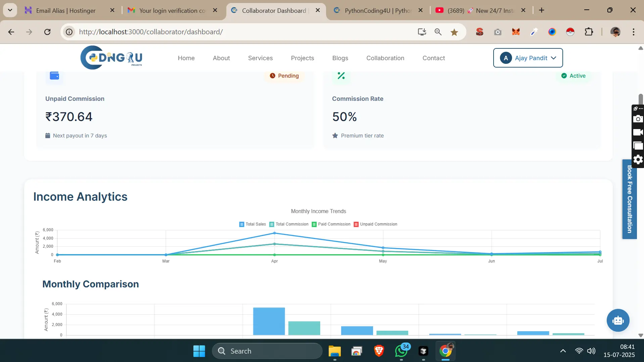Toggle Total Sales legend in line chart
644x362 pixels.
[252, 224]
